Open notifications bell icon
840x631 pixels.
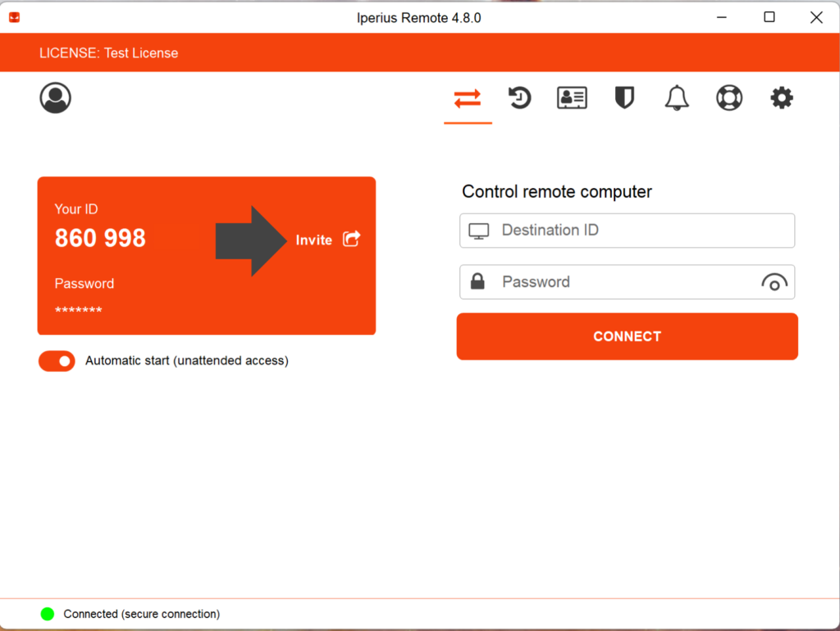pos(677,98)
